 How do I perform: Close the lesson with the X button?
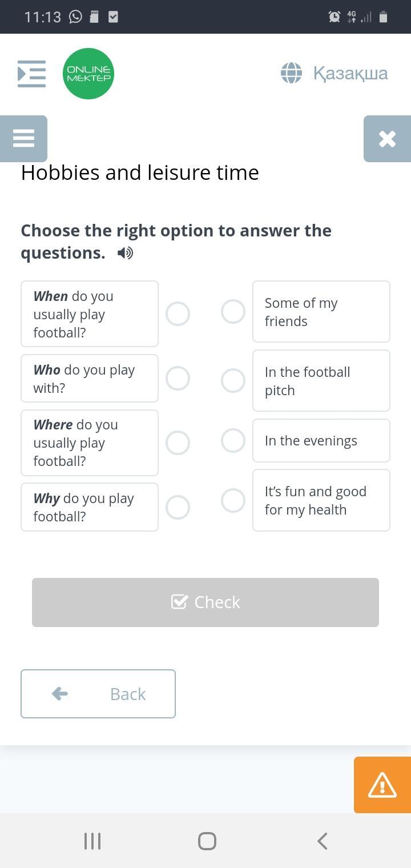387,139
